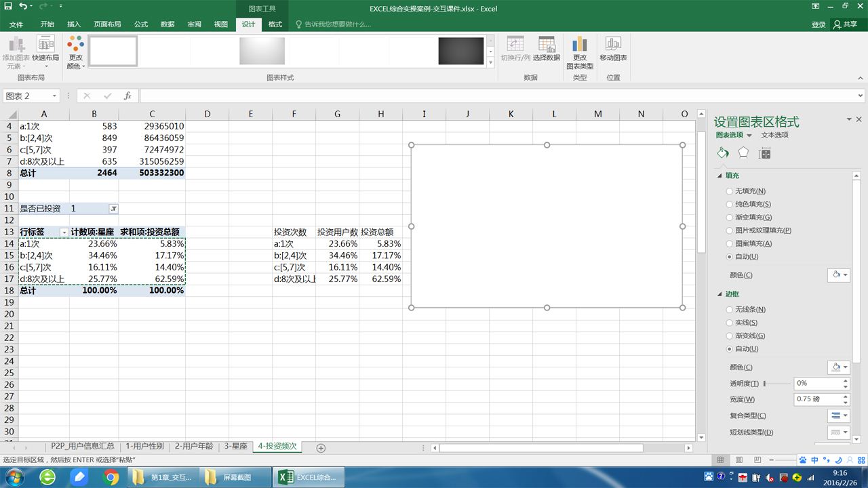Open the 第1章_交互 folder taskbar button

pyautogui.click(x=163, y=477)
